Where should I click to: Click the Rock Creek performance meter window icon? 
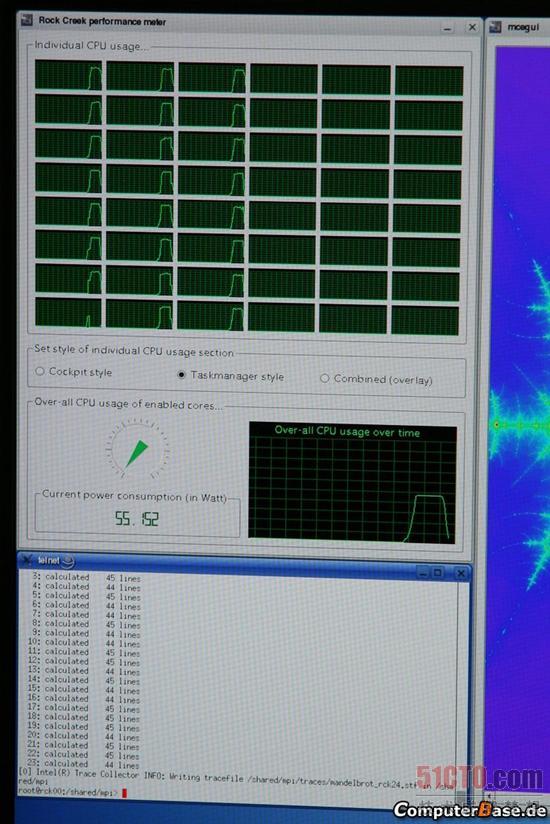click(x=26, y=20)
